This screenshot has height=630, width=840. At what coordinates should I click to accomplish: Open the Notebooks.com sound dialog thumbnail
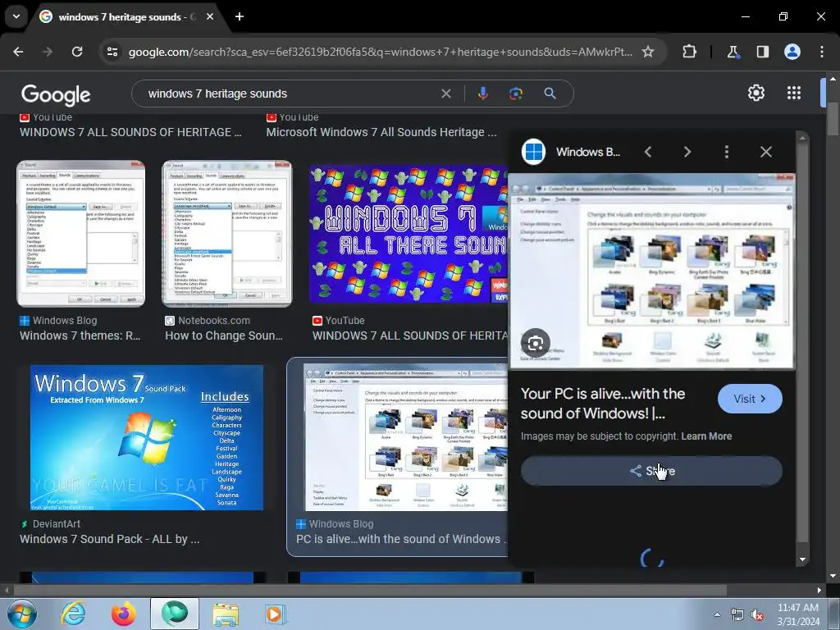pos(226,234)
